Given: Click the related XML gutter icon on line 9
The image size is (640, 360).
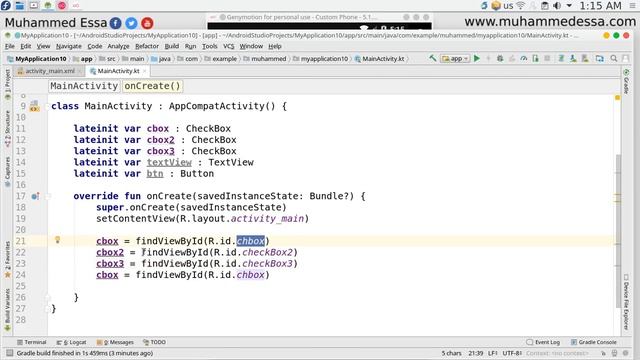Looking at the screenshot, I should pos(35,107).
